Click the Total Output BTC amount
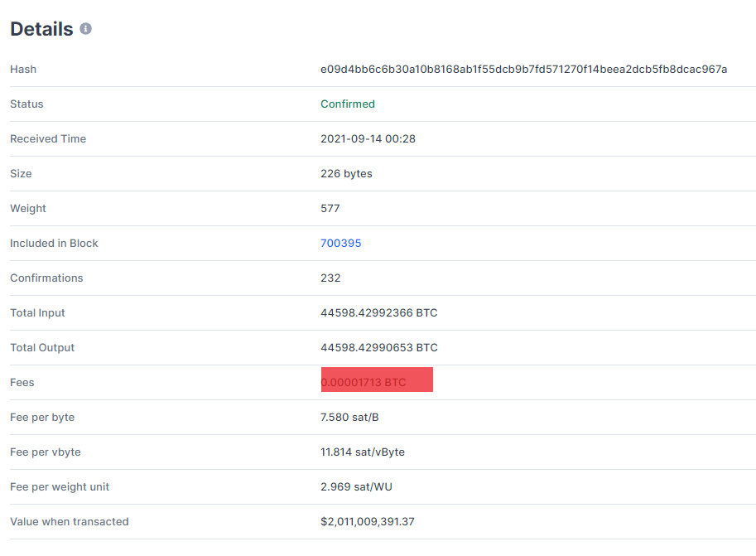 coord(379,347)
